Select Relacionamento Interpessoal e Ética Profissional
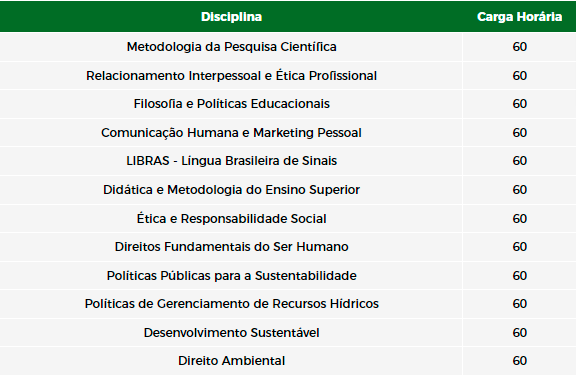The width and height of the screenshot is (576, 376). click(x=231, y=76)
